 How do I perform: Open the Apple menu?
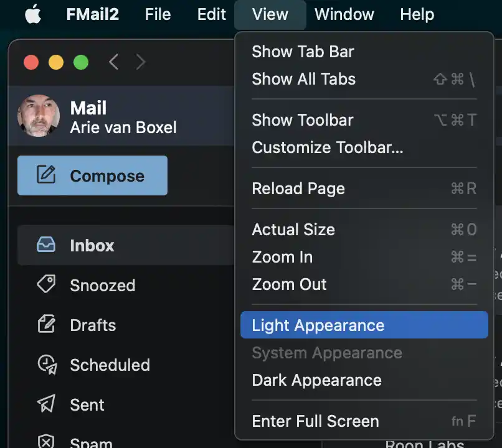(x=33, y=14)
